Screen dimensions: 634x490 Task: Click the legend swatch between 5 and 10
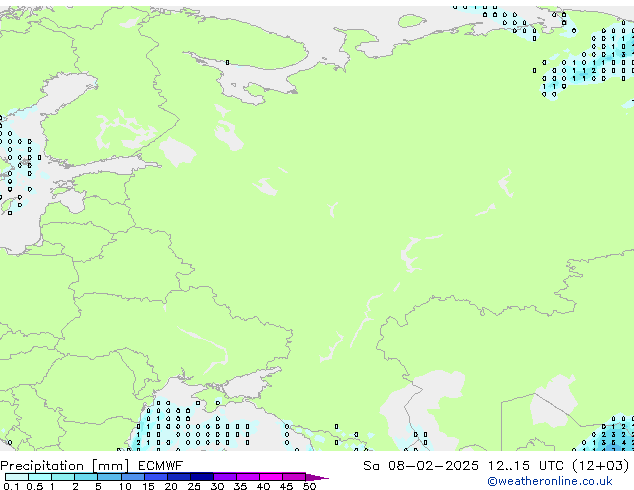pos(109,477)
